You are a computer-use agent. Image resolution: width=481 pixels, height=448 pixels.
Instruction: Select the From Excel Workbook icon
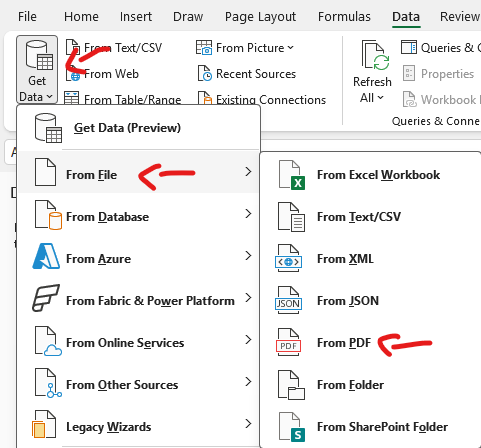pos(292,175)
